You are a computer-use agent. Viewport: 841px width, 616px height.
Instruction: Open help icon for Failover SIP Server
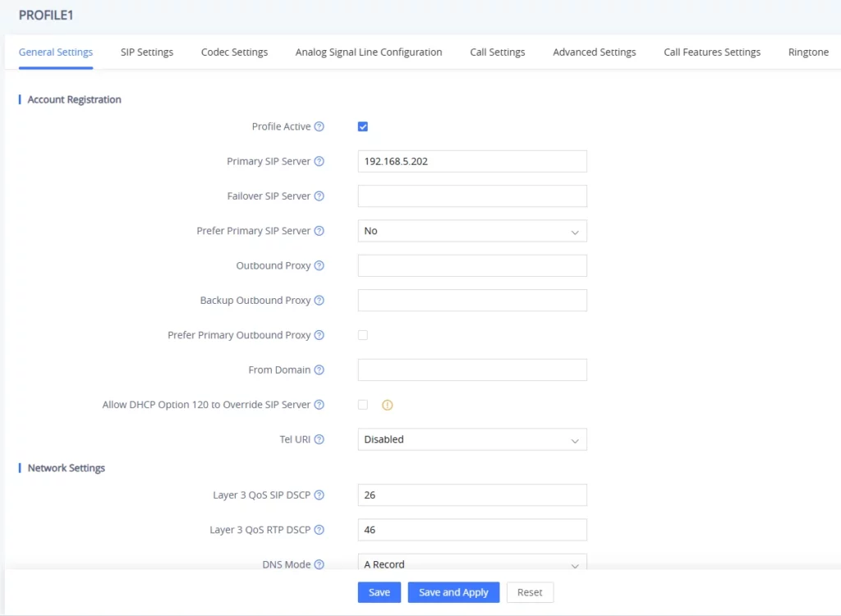[x=319, y=196]
